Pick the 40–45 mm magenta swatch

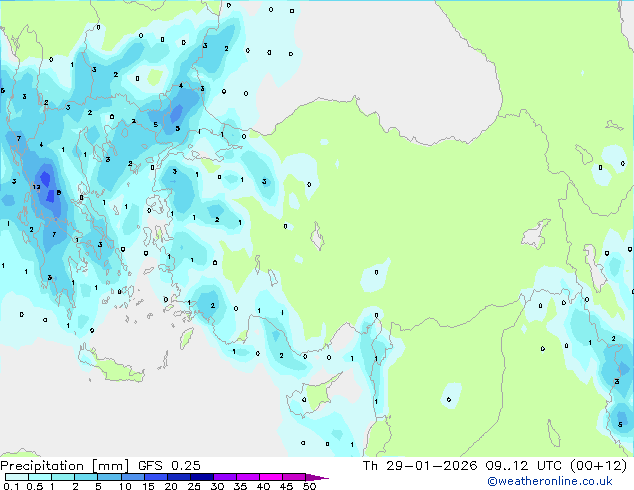[x=271, y=477]
